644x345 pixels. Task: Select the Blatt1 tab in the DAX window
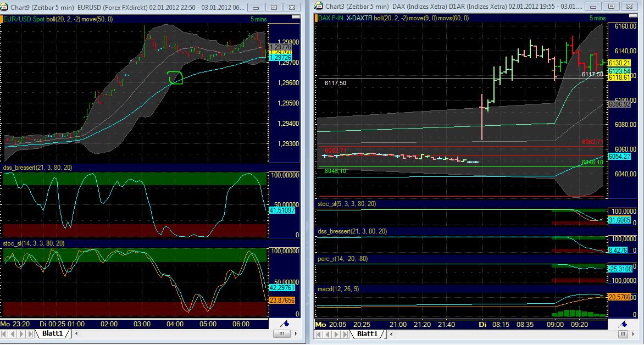(x=367, y=334)
